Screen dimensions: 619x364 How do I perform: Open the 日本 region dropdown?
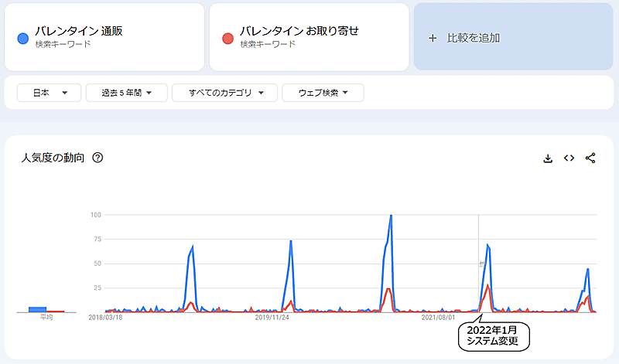49,93
